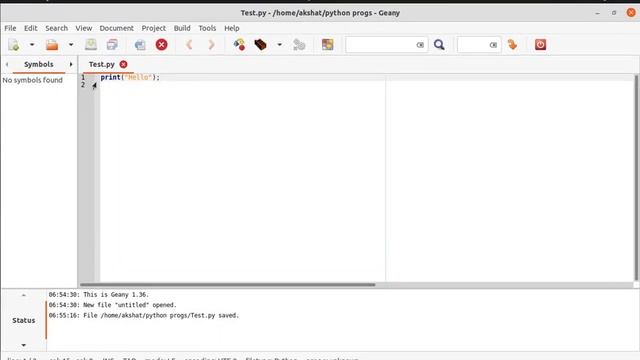
Task: Quit Geany using red power icon
Action: (540, 44)
